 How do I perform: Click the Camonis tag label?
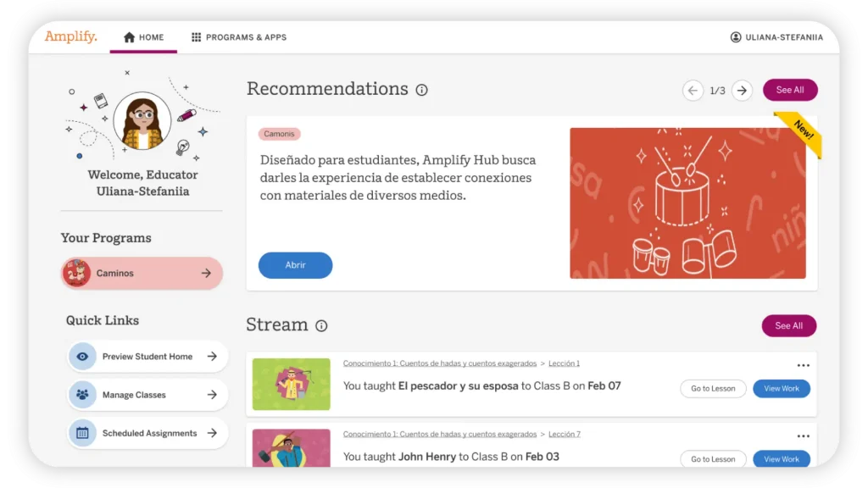click(279, 134)
